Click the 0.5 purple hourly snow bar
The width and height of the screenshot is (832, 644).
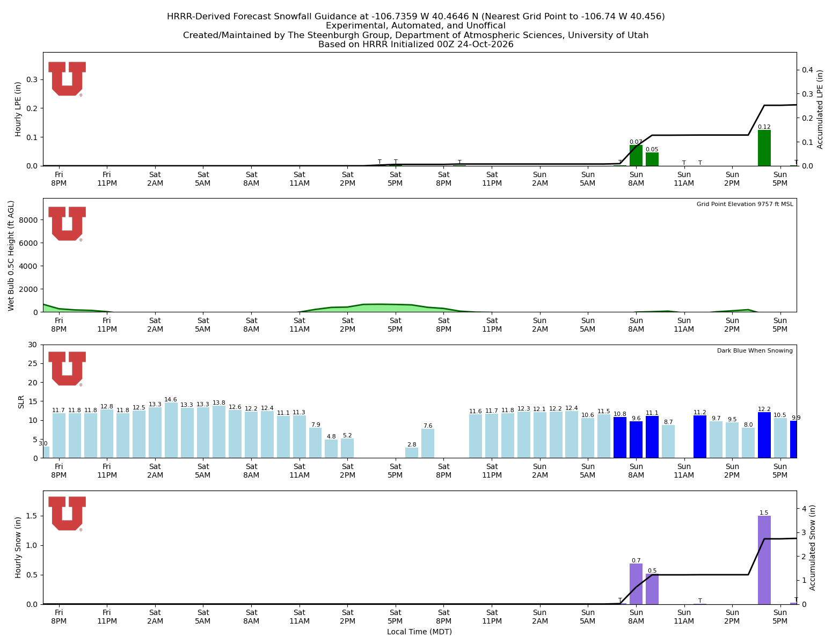pos(652,589)
